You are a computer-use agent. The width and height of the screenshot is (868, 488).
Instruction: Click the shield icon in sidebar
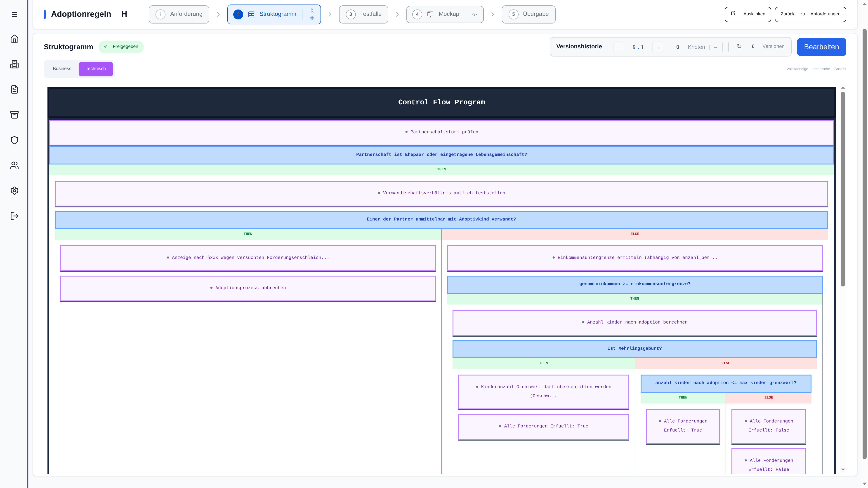click(14, 140)
